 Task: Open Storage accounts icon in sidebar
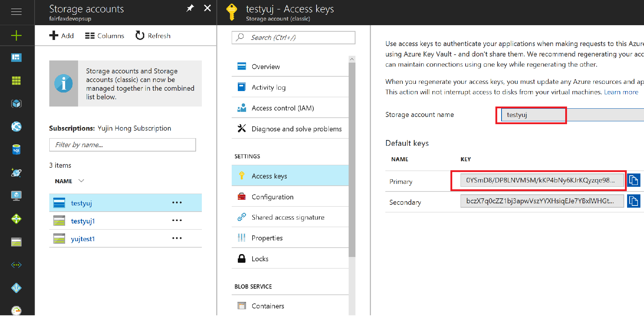[16, 242]
